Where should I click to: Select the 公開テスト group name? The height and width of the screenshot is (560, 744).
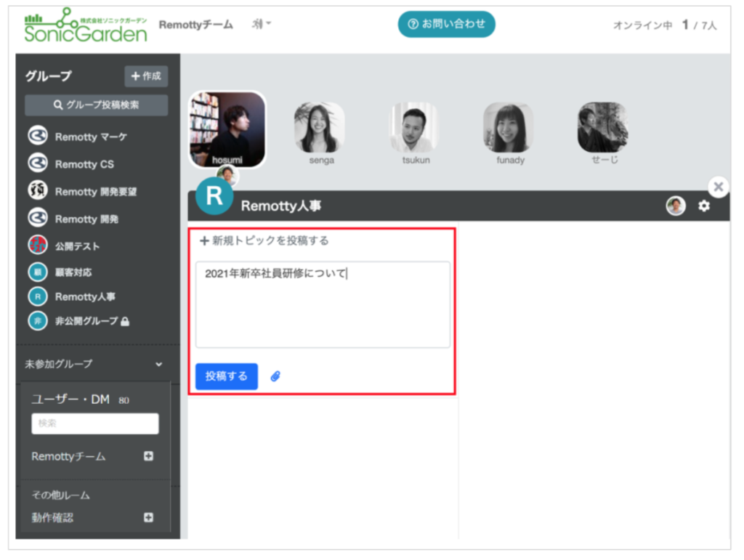77,246
